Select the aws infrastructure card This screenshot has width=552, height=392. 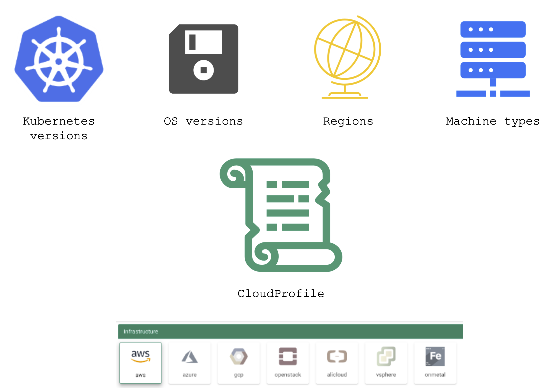point(140,363)
